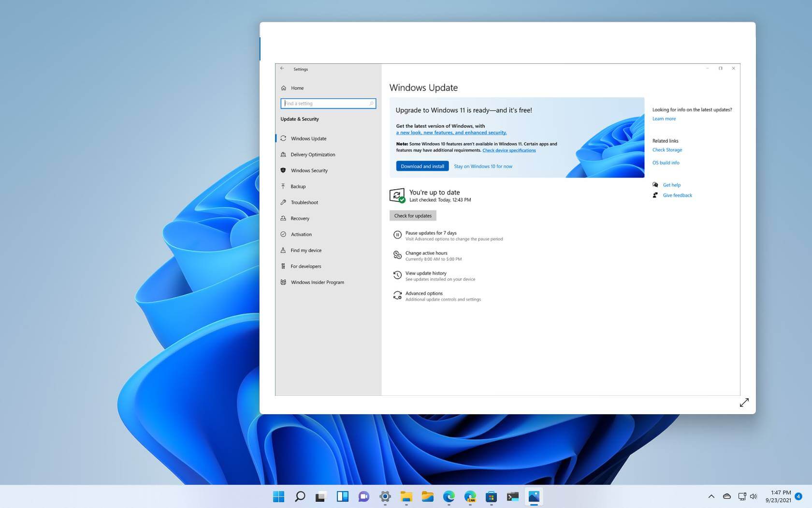
Task: Click the Home icon in Settings
Action: point(284,88)
